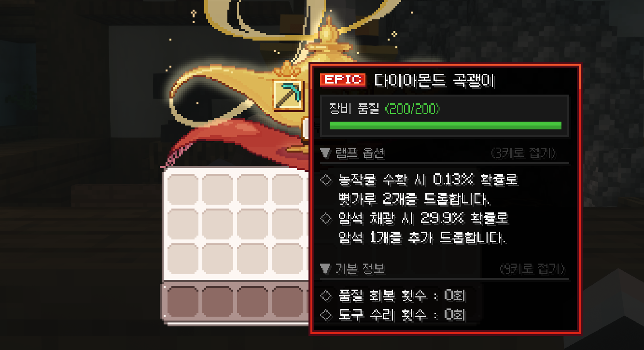Select the first dark hotbar slot
644x350 pixels.
coord(182,302)
